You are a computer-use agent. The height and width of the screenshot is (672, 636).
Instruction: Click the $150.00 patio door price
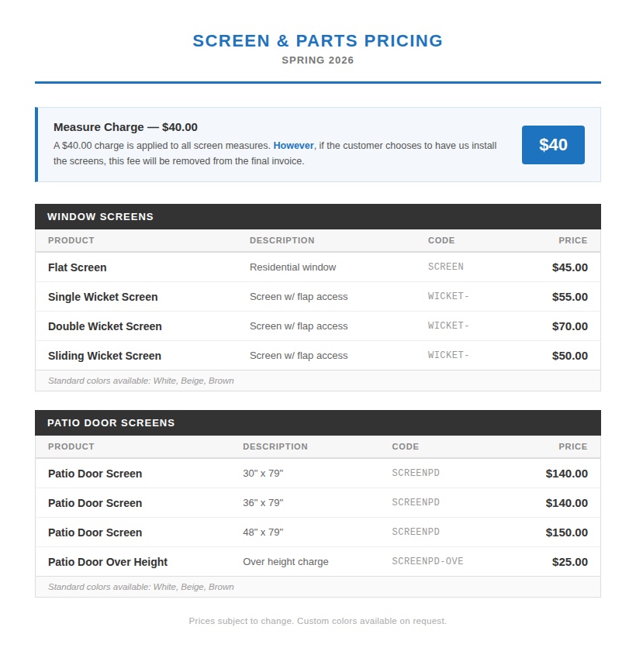[566, 532]
